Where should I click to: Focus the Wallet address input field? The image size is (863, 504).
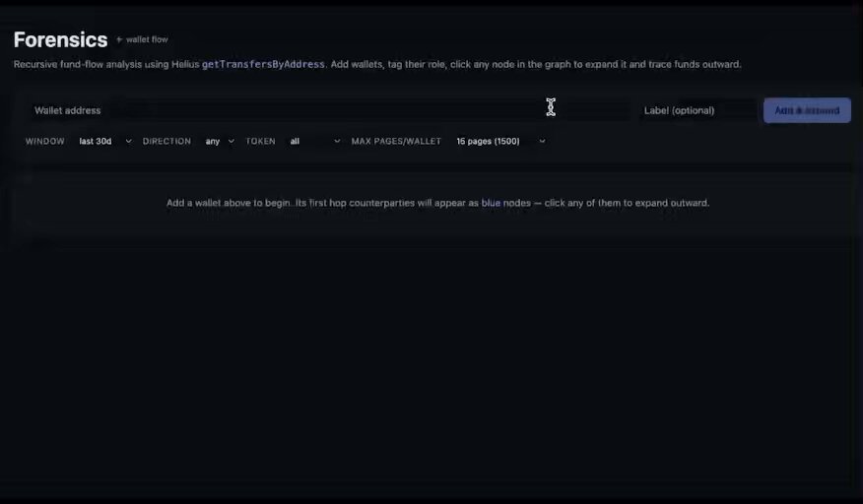(329, 110)
